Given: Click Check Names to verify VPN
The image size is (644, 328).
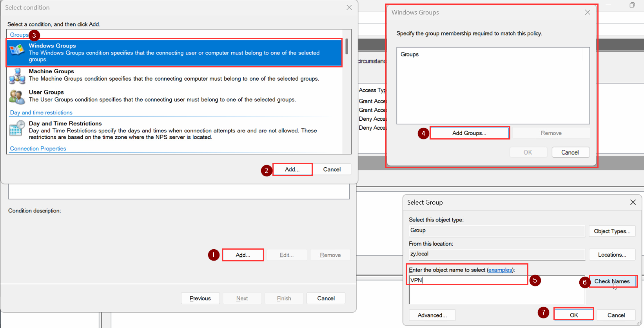Looking at the screenshot, I should click(x=612, y=281).
